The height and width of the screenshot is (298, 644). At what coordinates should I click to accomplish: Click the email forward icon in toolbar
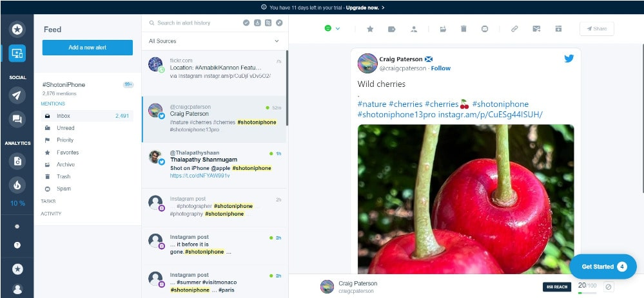(536, 29)
